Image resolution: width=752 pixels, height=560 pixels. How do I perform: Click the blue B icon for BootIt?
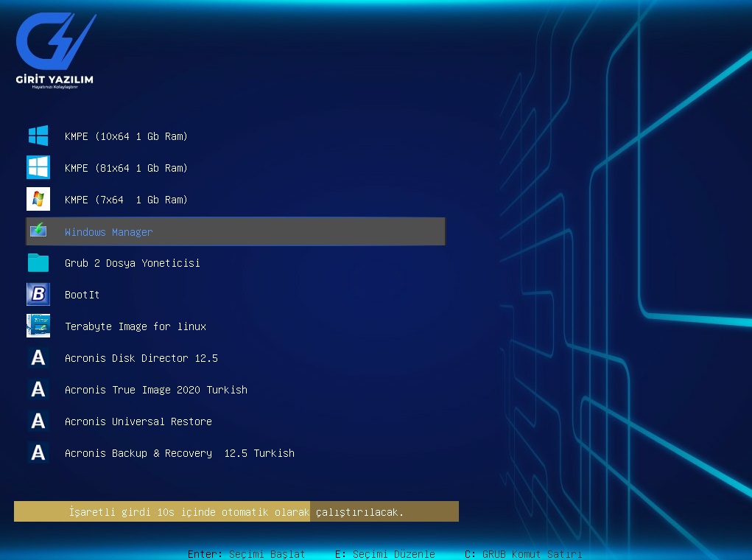38,295
